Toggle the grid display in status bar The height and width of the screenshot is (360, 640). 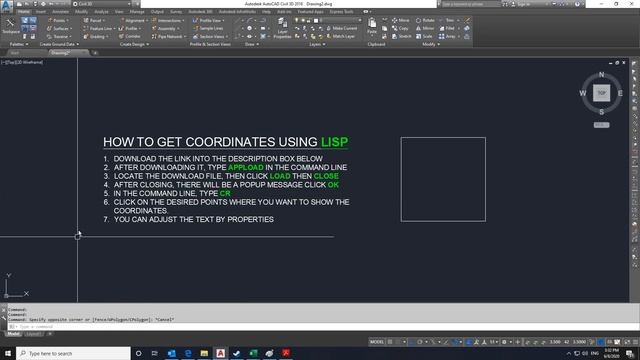click(x=390, y=342)
